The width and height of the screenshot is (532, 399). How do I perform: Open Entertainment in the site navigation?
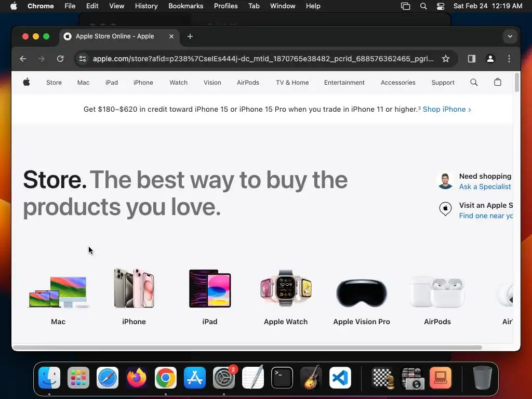[344, 83]
